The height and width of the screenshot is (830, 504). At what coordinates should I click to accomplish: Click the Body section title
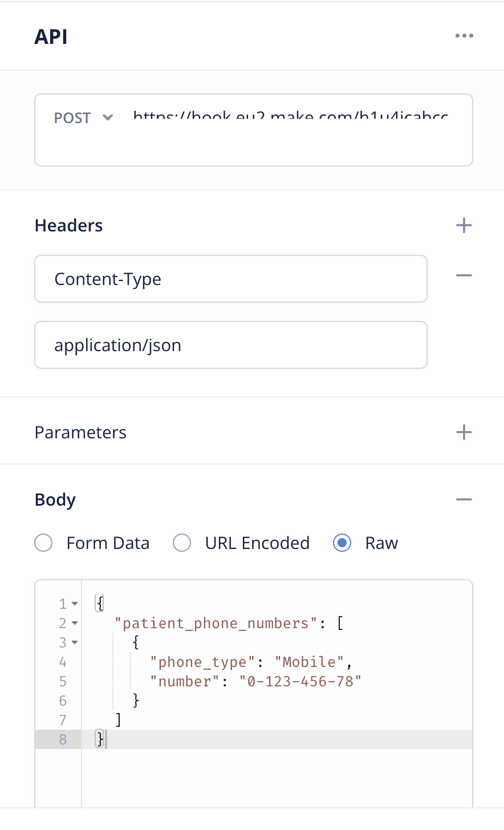(55, 500)
